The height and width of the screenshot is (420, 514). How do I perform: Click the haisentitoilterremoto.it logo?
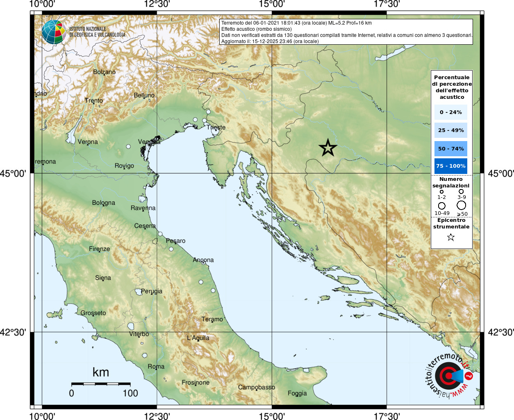(x=449, y=375)
